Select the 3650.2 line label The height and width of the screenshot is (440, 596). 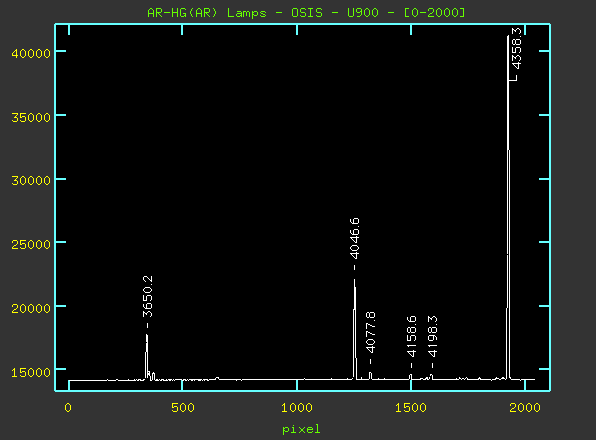[x=147, y=296]
